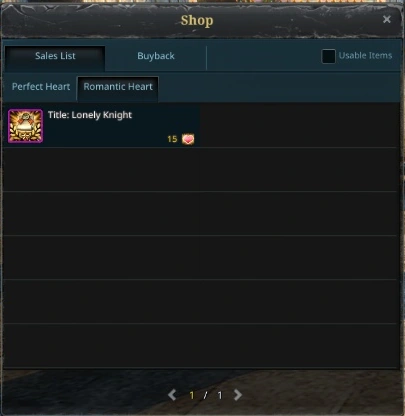Click the empty slot right of Lonely Knight
405x416 pixels.
(298, 125)
